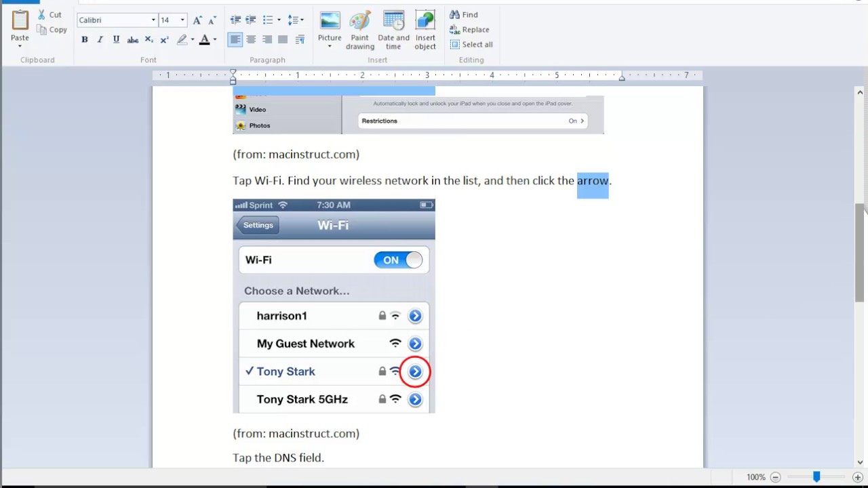The height and width of the screenshot is (488, 868).
Task: Align text to the left
Action: click(x=235, y=40)
